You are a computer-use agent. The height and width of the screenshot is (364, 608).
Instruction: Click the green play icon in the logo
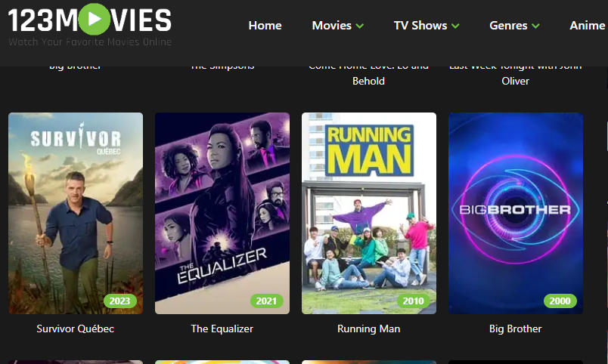tap(95, 19)
